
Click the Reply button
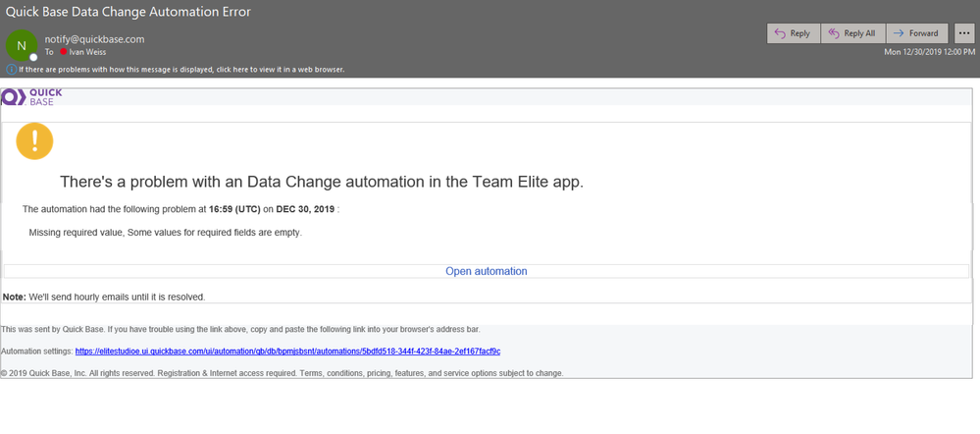click(x=793, y=33)
